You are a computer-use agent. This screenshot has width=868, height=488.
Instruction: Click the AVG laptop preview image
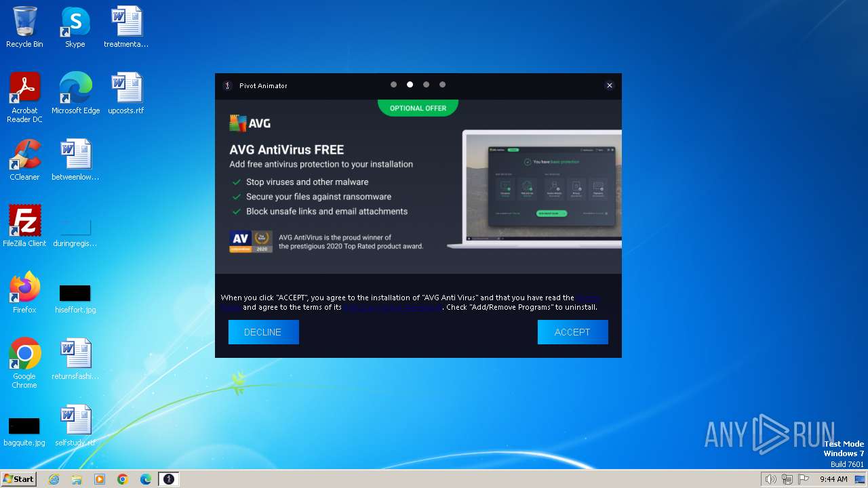(x=534, y=189)
